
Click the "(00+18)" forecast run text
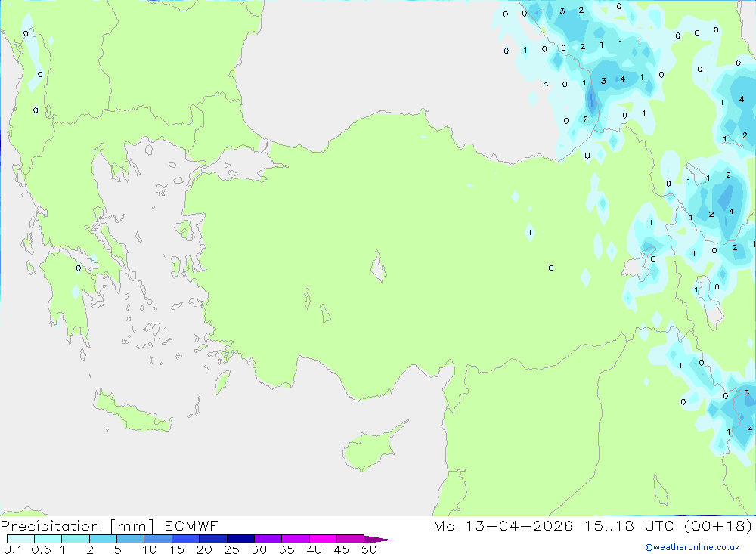click(x=718, y=525)
